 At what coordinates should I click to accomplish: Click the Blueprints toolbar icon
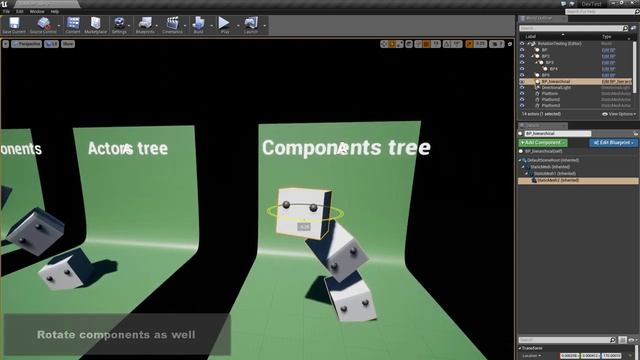145,25
